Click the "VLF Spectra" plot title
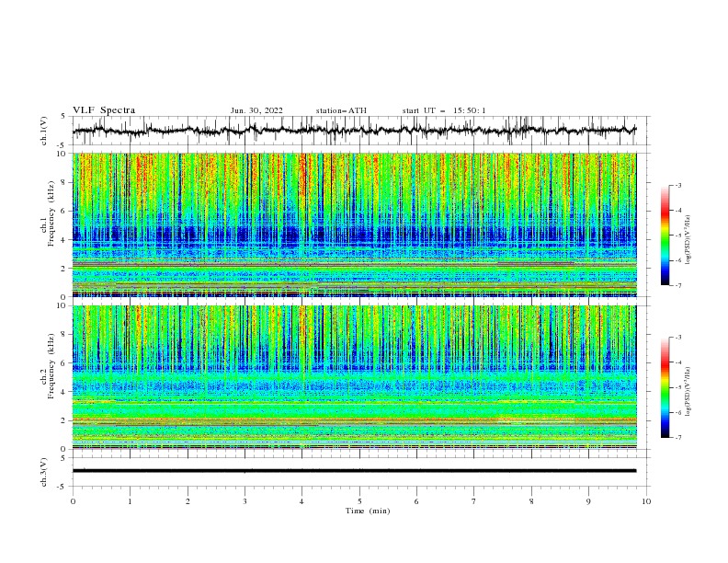The image size is (728, 563). (104, 110)
